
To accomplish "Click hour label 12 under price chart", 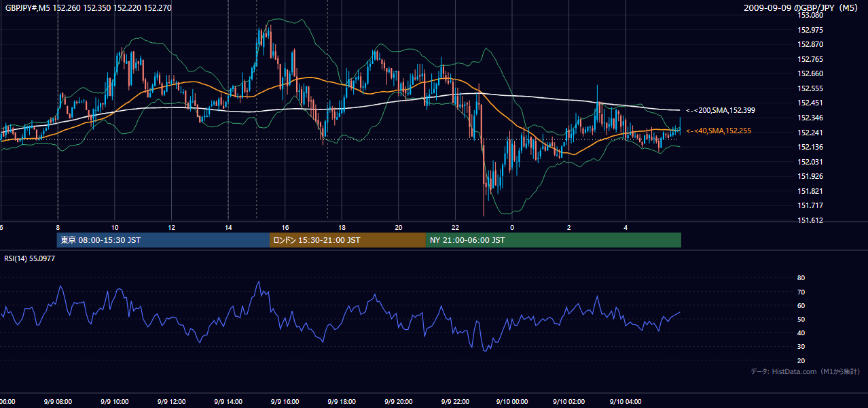I will [172, 227].
